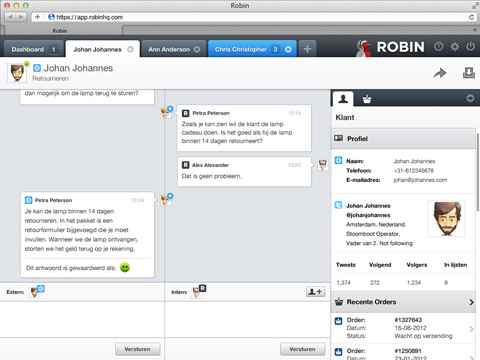Click the profile card icon next to Profiel
Image resolution: width=480 pixels, height=360 pixels.
pos(338,138)
